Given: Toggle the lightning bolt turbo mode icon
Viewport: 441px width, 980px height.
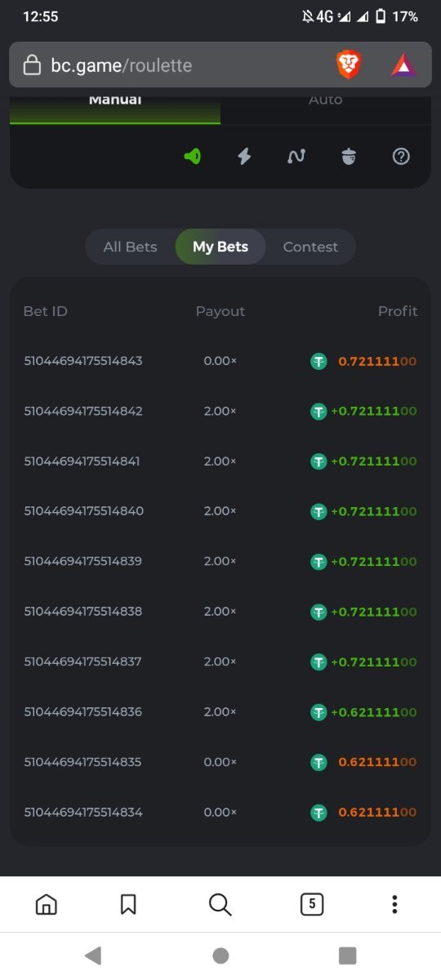Looking at the screenshot, I should coord(244,157).
